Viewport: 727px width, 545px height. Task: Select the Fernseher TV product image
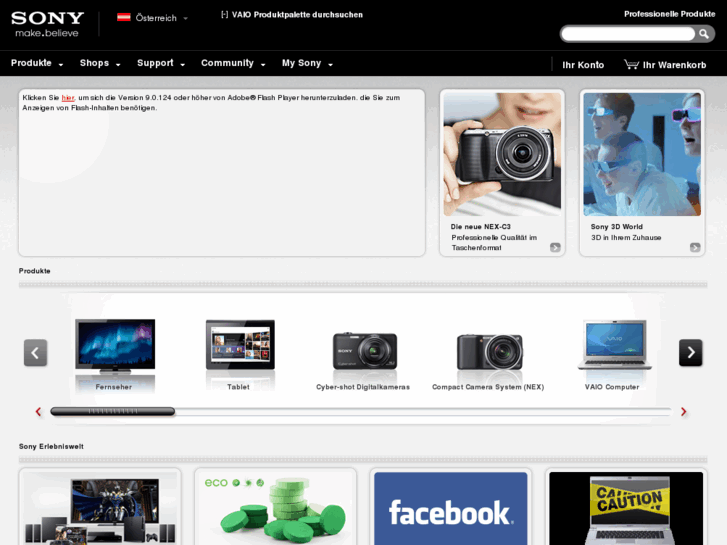tap(115, 347)
